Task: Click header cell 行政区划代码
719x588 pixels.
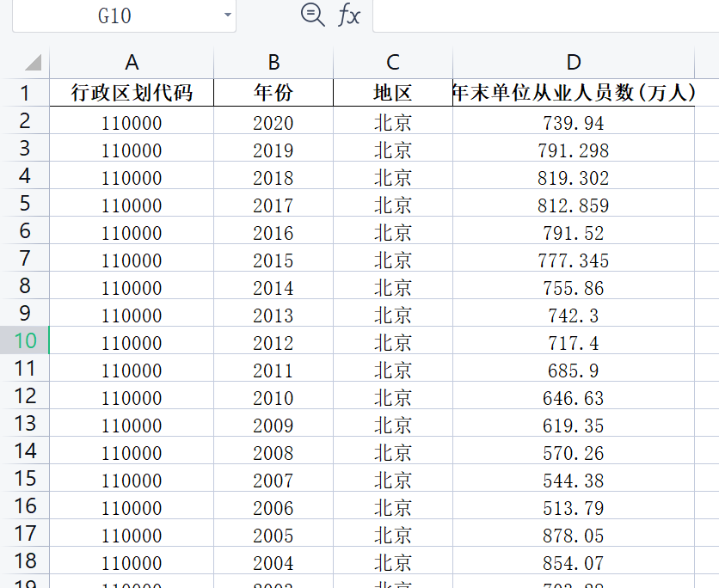Action: 132,93
